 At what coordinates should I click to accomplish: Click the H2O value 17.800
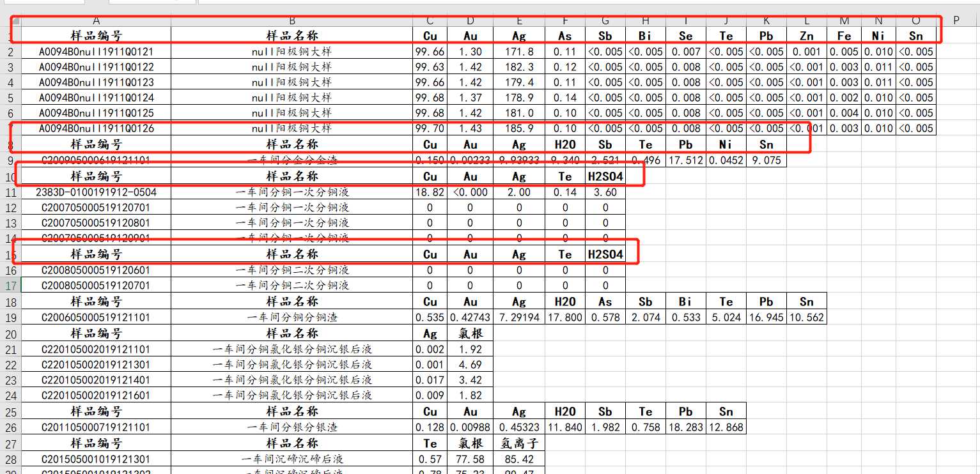(x=565, y=317)
